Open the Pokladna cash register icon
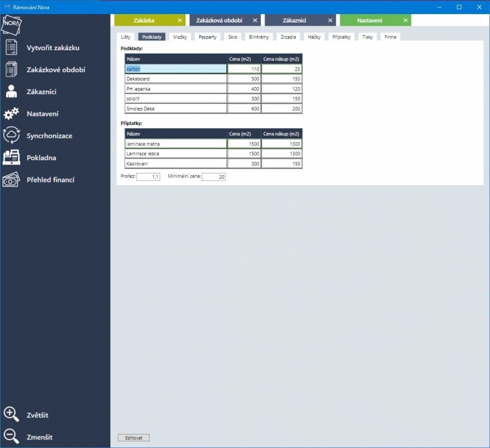This screenshot has height=448, width=490. pos(12,158)
